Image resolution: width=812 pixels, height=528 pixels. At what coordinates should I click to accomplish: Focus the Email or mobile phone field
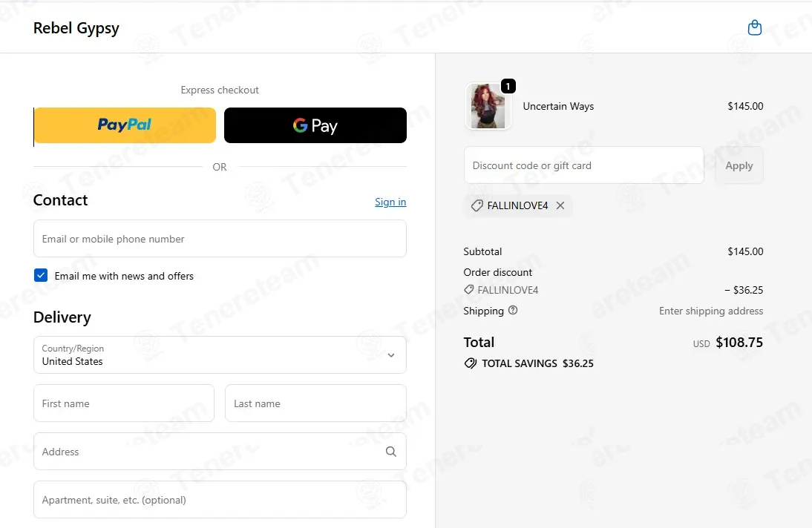click(x=220, y=239)
